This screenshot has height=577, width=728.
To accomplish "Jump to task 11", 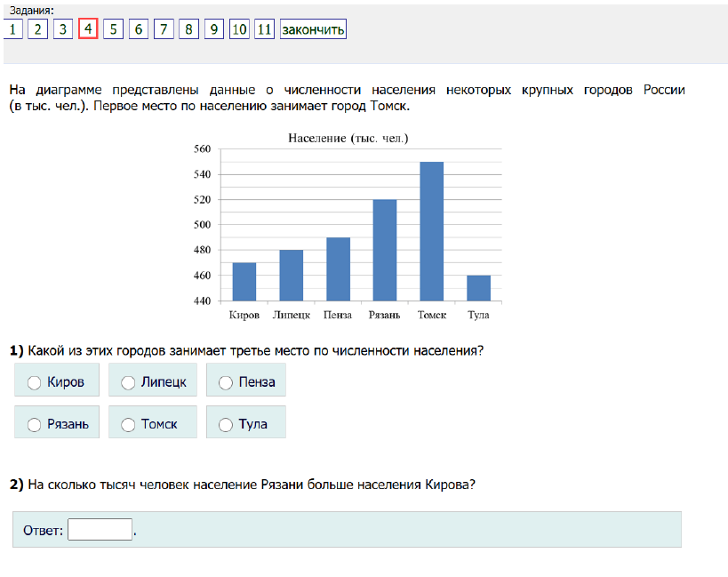I will [264, 29].
